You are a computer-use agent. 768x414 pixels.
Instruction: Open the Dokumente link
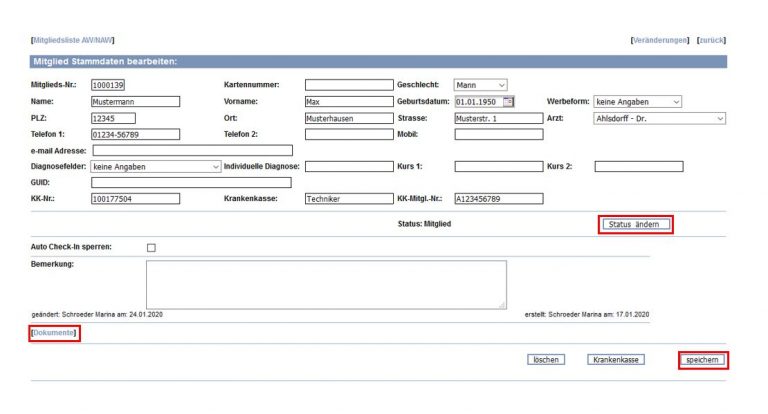pyautogui.click(x=55, y=332)
